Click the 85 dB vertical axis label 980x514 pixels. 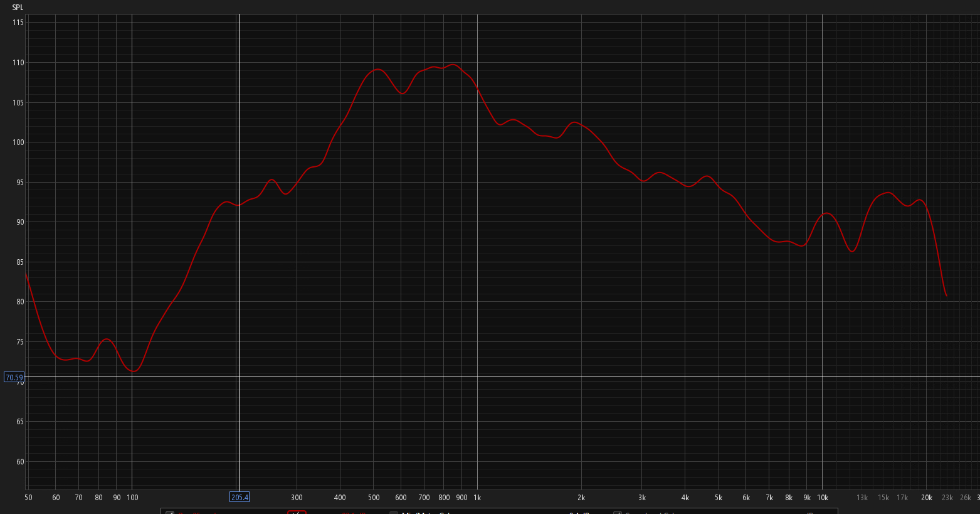point(20,262)
